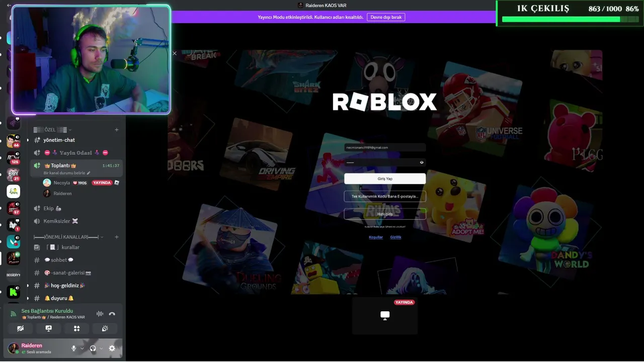Click the email address input field
This screenshot has width=644, height=362.
(385, 148)
